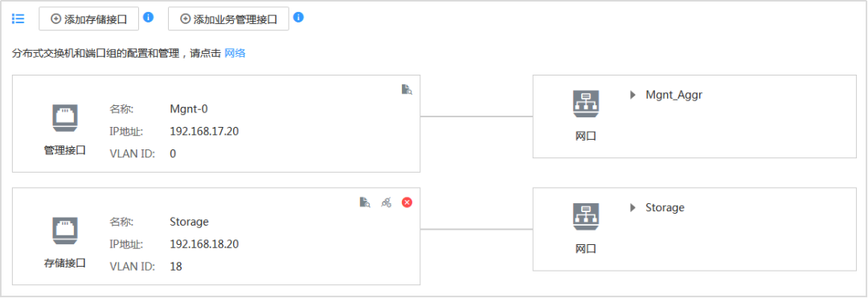Image resolution: width=868 pixels, height=298 pixels.
Task: Click the list view icon at top left
Action: click(18, 18)
